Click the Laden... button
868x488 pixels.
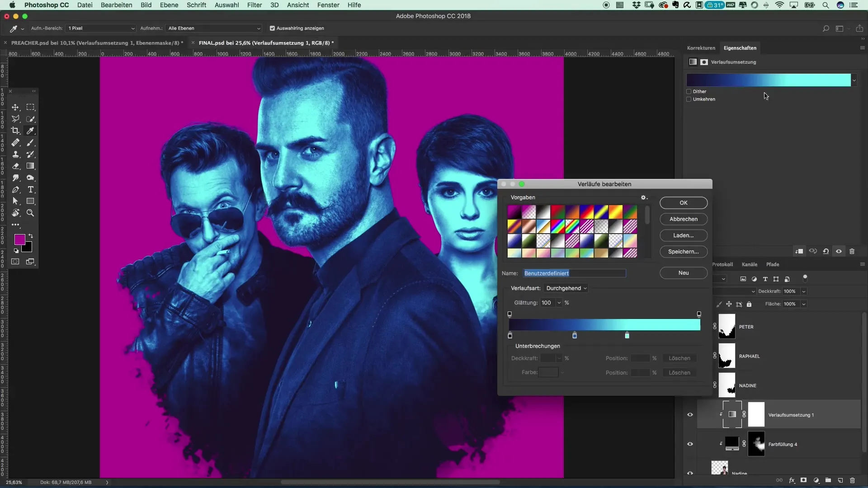pyautogui.click(x=684, y=235)
